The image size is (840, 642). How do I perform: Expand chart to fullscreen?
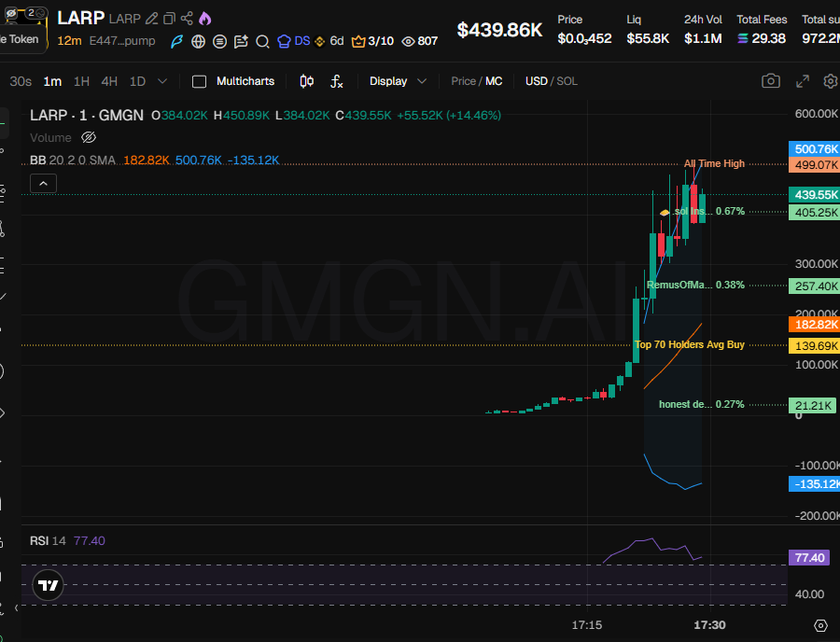pyautogui.click(x=803, y=81)
